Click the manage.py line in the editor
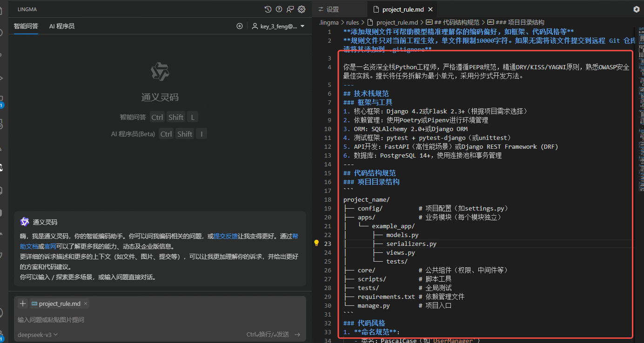The image size is (644, 343). click(397, 305)
